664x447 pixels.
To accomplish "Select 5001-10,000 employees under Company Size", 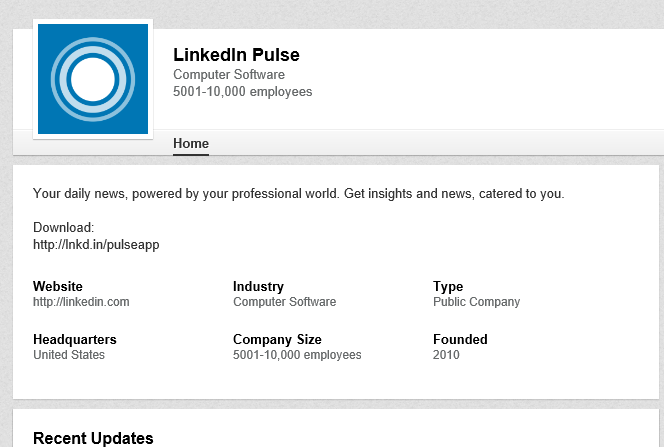I will 297,355.
